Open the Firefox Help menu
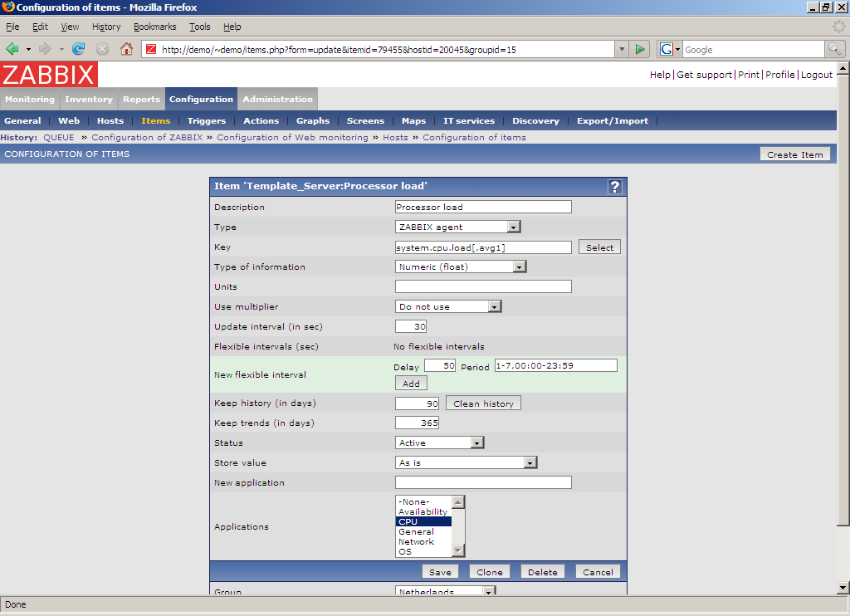 232,27
